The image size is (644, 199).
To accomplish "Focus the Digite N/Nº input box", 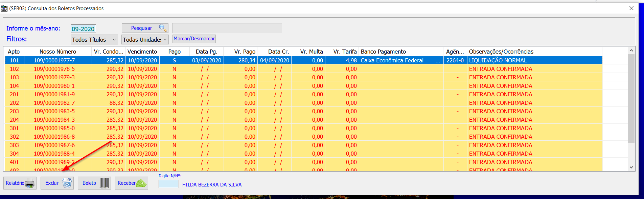I will coord(168,184).
